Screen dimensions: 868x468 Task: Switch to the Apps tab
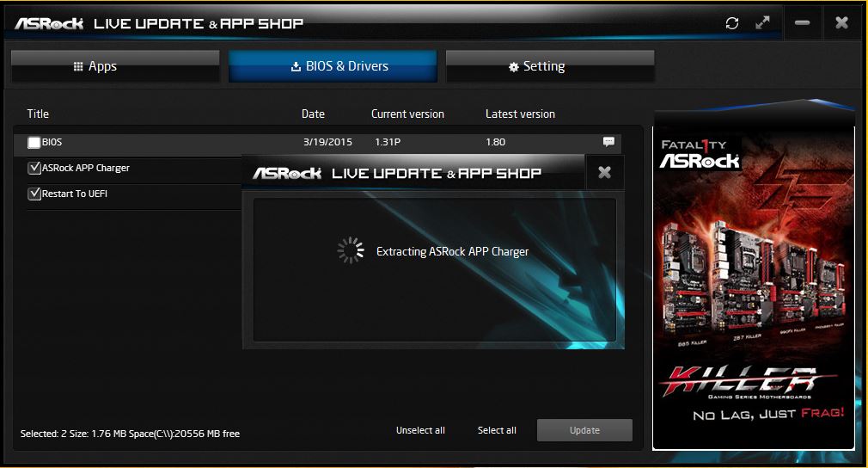(115, 66)
